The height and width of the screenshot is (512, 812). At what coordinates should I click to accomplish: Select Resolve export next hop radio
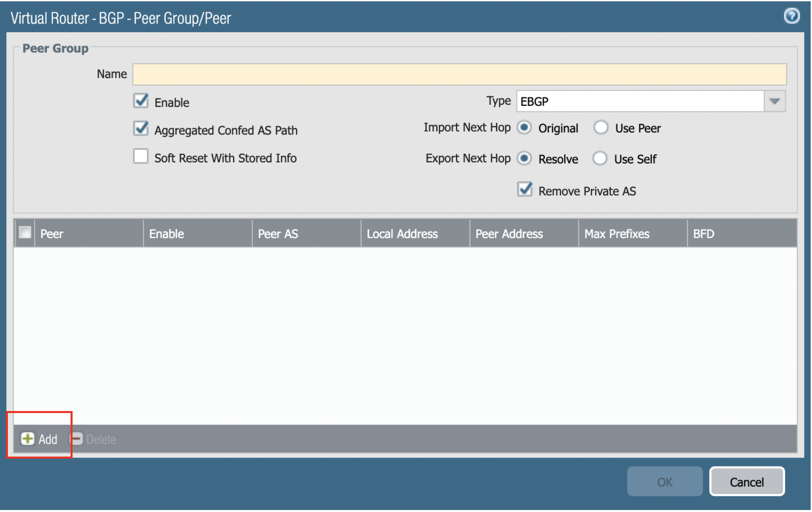click(524, 159)
